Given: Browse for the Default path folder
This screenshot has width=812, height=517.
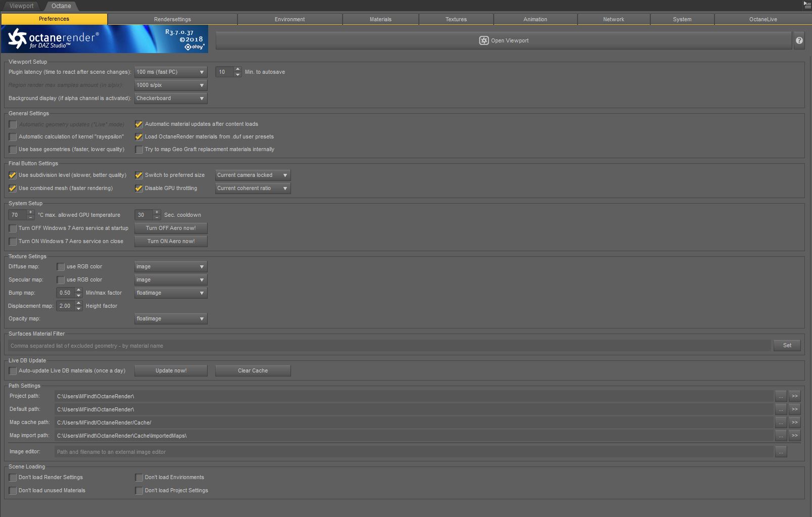Looking at the screenshot, I should tap(781, 409).
